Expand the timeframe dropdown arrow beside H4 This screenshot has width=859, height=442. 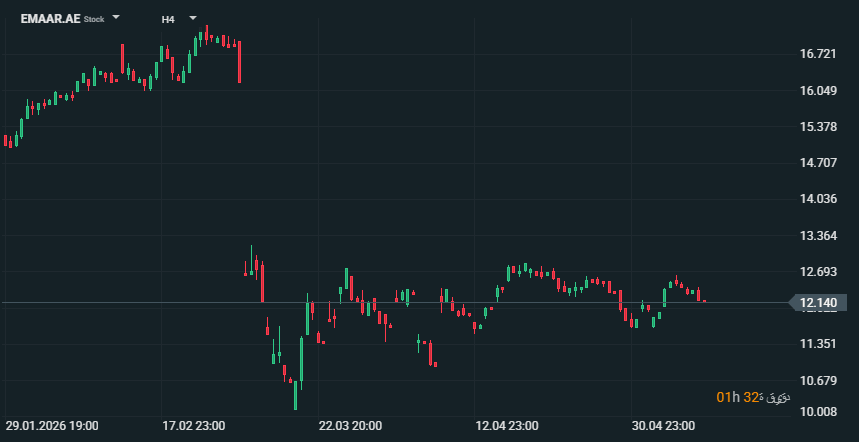coord(193,18)
